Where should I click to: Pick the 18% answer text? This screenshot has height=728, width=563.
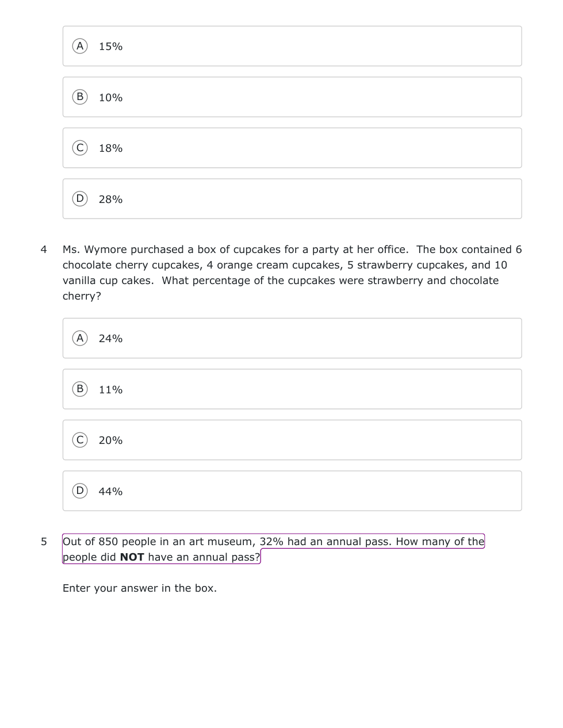pos(110,148)
